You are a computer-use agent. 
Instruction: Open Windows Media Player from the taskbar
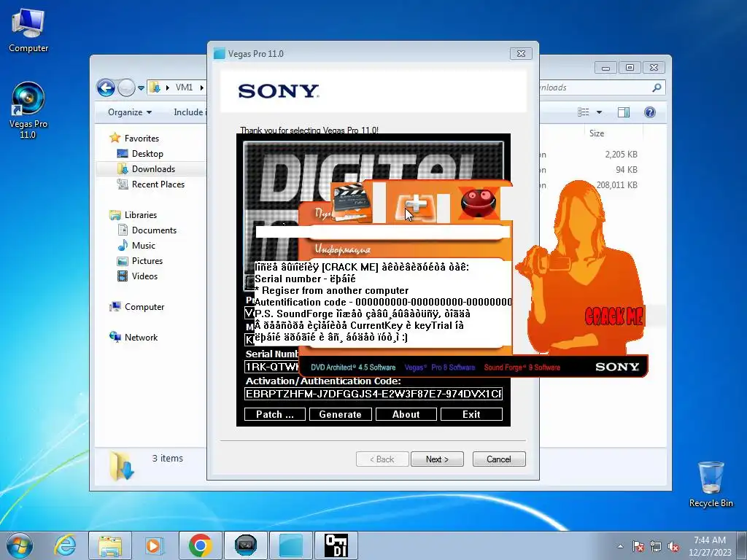(x=154, y=545)
